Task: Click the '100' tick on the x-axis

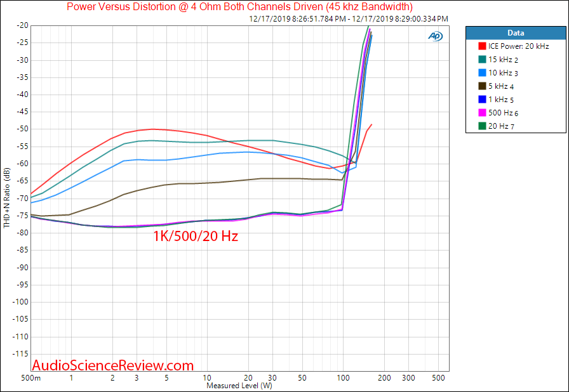Action: coord(343,377)
